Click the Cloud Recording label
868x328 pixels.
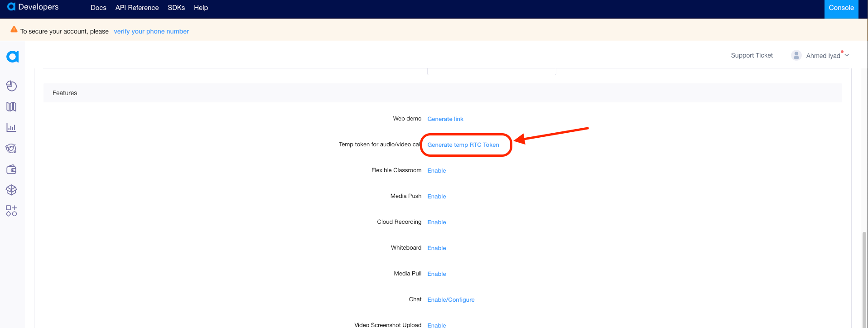click(x=399, y=222)
